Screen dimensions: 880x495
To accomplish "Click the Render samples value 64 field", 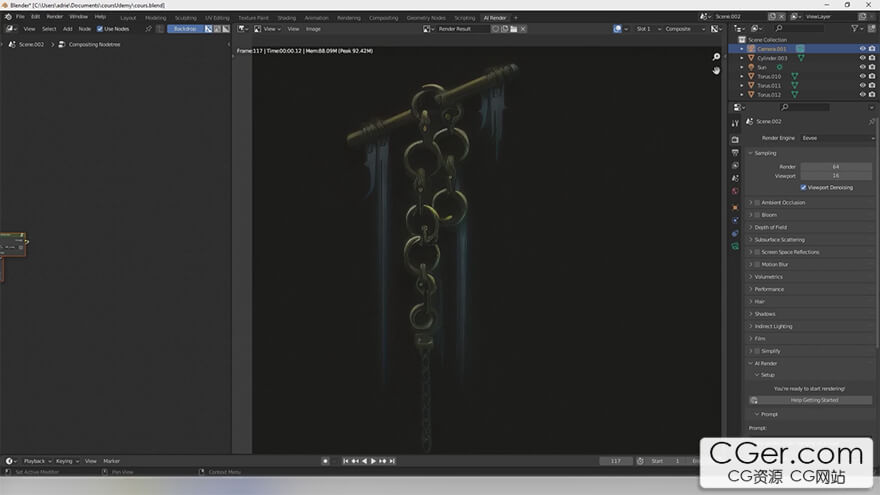I will click(836, 167).
